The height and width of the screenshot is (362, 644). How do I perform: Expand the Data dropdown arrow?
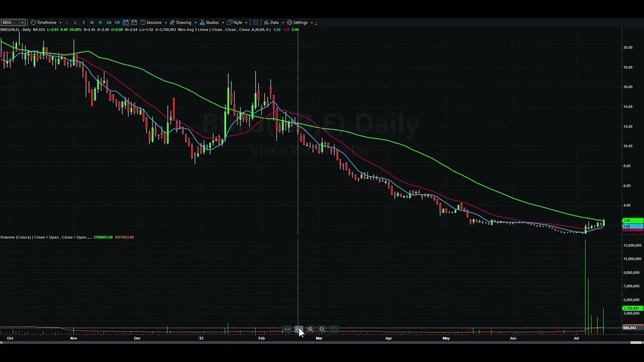click(x=283, y=23)
